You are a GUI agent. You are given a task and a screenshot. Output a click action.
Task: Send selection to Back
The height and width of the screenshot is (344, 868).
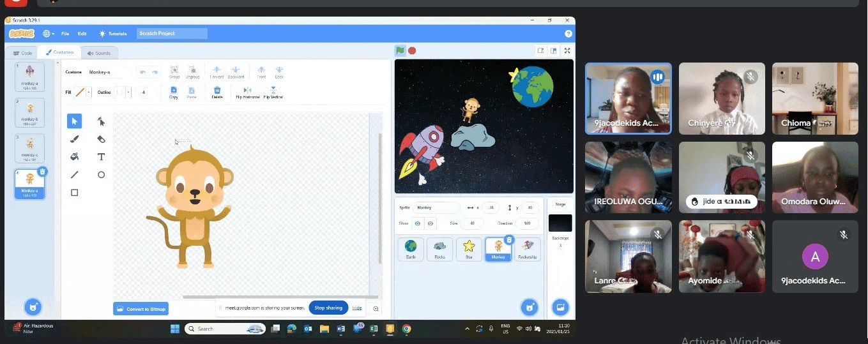point(279,72)
